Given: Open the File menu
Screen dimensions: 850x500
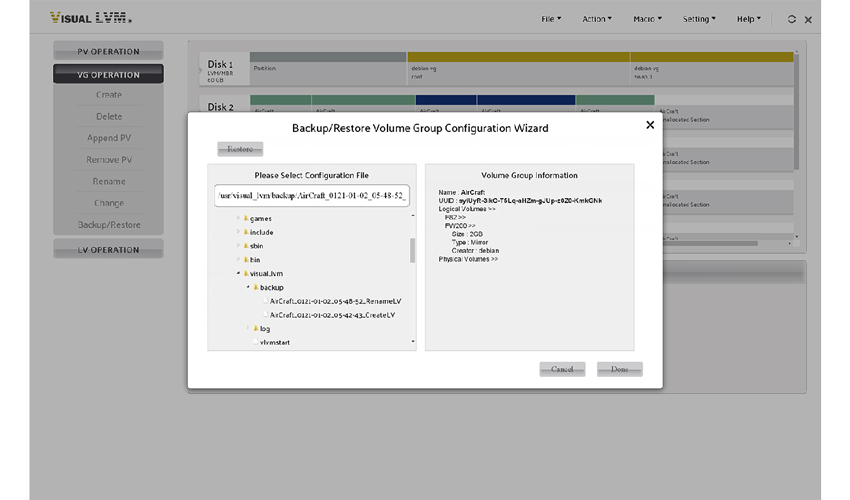Looking at the screenshot, I should [551, 19].
